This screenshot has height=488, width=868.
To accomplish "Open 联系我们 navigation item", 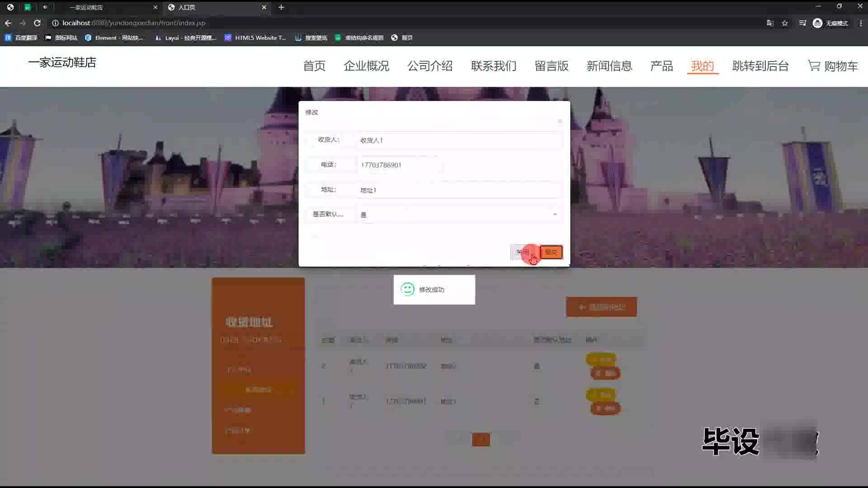I will point(494,66).
